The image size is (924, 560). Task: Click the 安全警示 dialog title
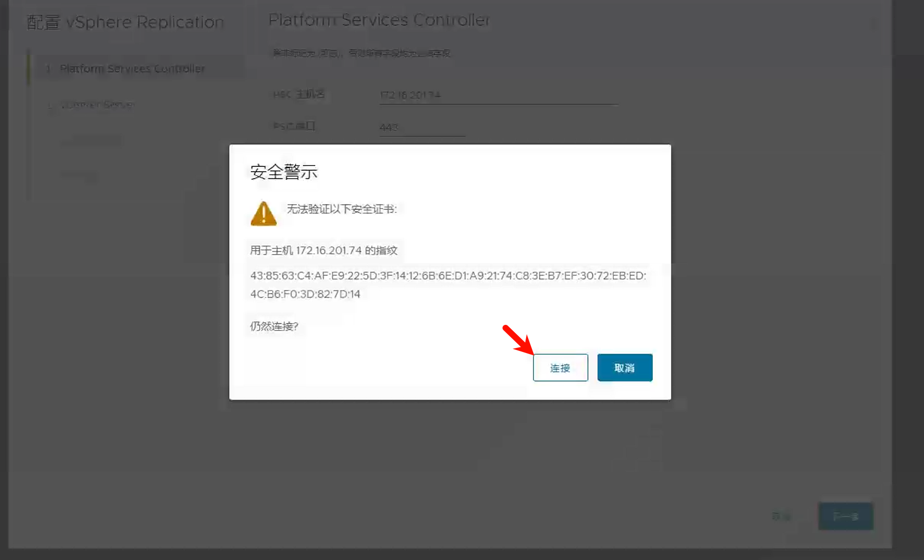click(x=284, y=172)
